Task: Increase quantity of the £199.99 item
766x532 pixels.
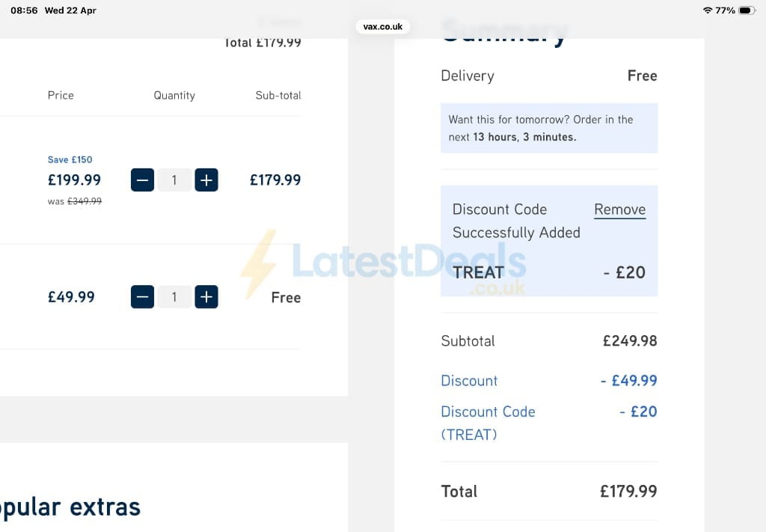Action: coord(206,180)
